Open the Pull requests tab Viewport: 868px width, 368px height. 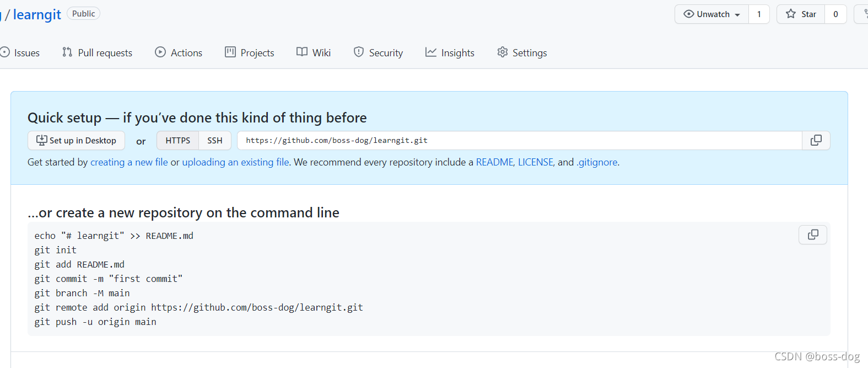(98, 53)
